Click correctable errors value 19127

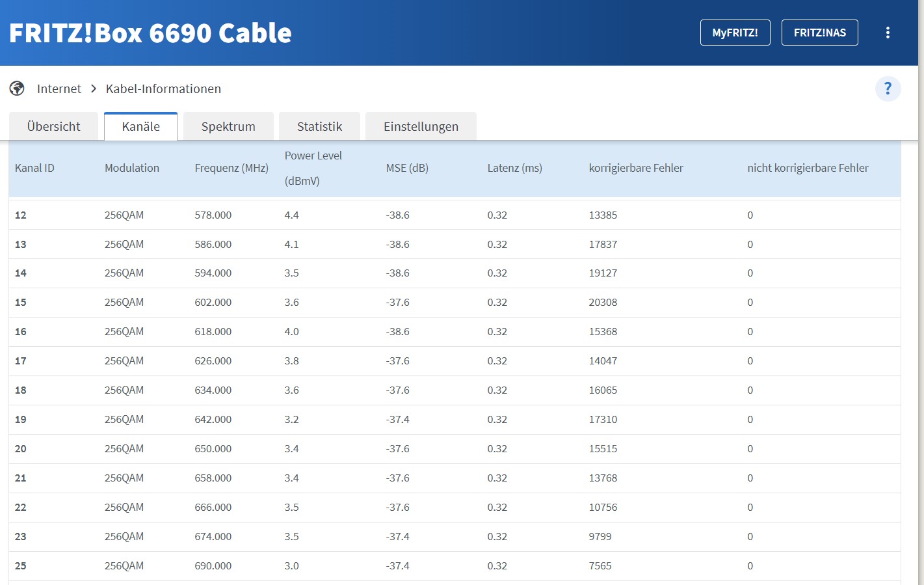pyautogui.click(x=603, y=273)
